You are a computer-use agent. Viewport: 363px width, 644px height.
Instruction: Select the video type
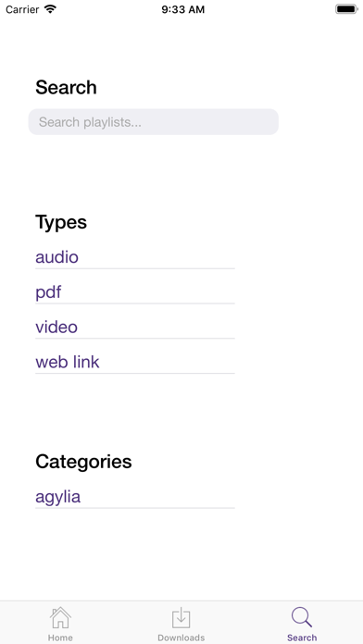pyautogui.click(x=56, y=327)
